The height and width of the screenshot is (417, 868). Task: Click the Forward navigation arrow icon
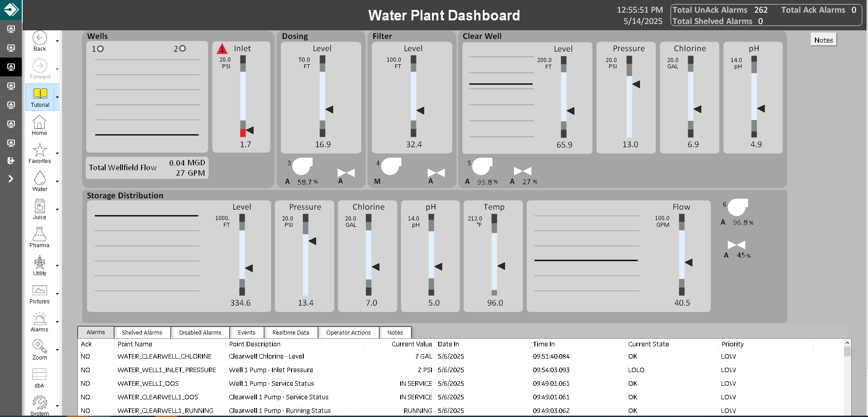click(x=40, y=66)
